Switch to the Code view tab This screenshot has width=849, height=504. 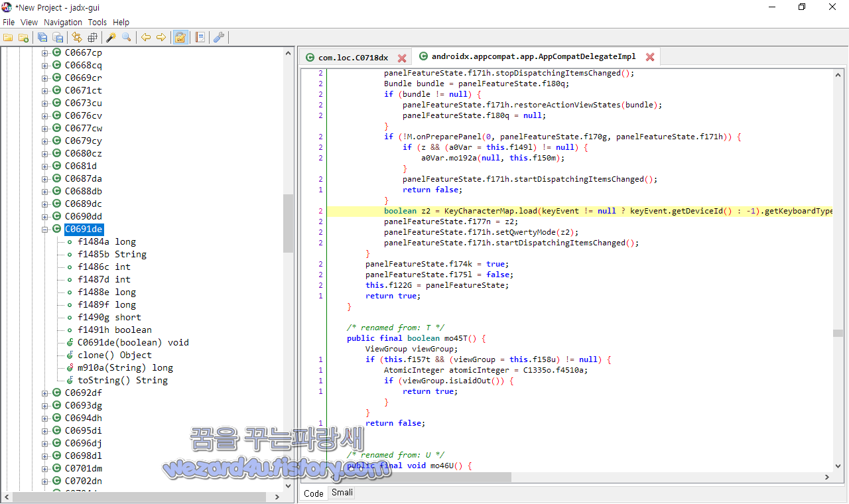[314, 493]
